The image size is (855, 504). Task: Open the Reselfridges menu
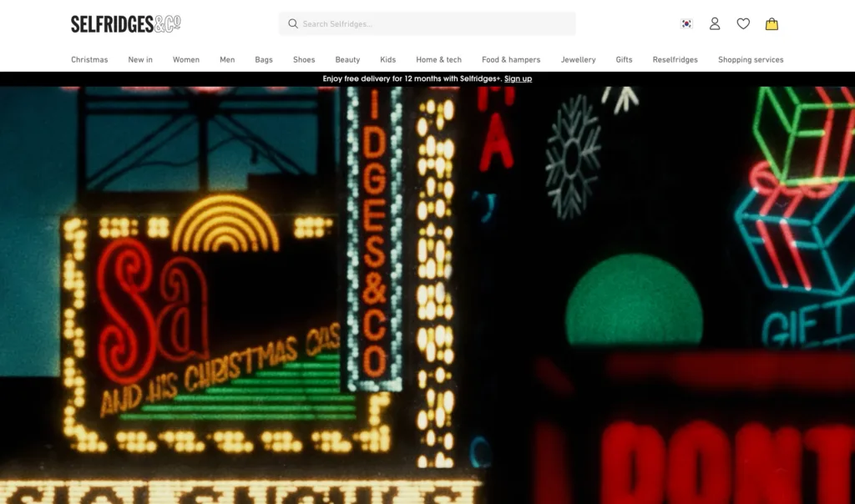click(675, 60)
